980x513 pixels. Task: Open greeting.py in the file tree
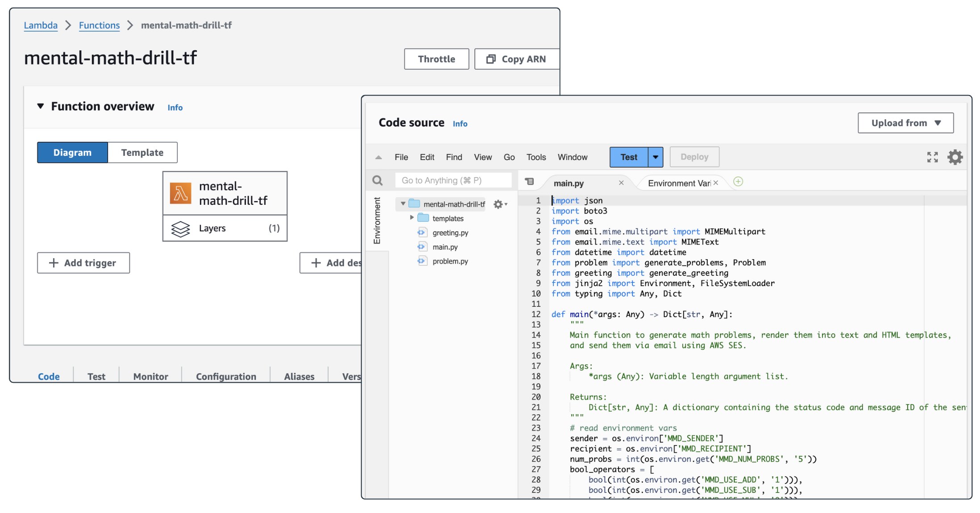click(450, 232)
